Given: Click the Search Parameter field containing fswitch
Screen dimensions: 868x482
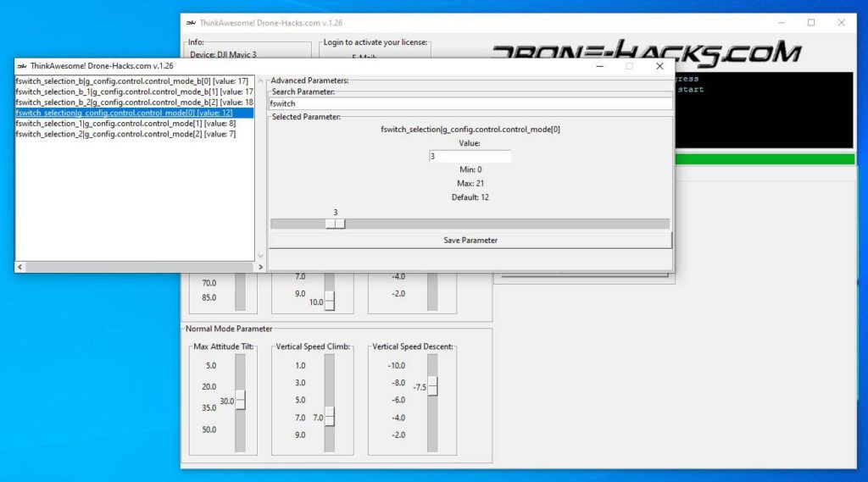Looking at the screenshot, I should pos(470,103).
